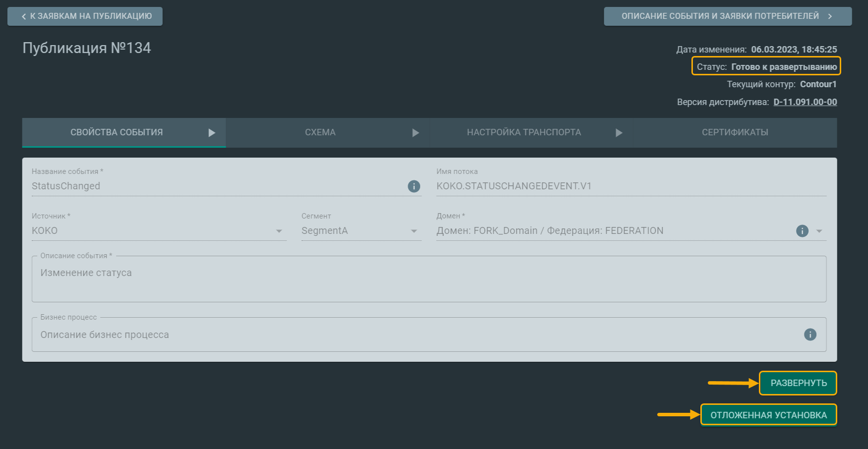
Task: Open Описание события и заявки потребителей
Action: (727, 16)
